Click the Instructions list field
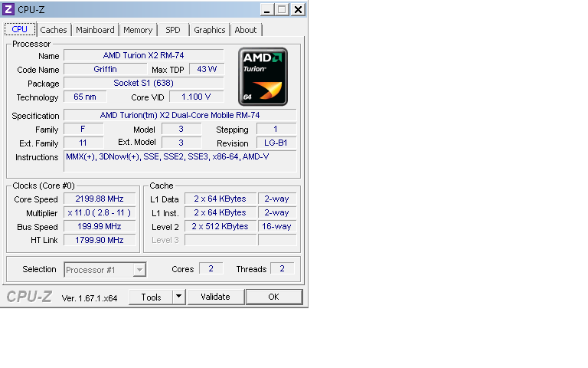Image resolution: width=588 pixels, height=368 pixels. pyautogui.click(x=180, y=161)
